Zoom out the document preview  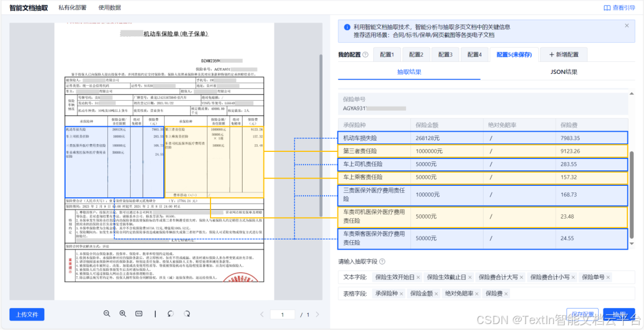point(107,313)
